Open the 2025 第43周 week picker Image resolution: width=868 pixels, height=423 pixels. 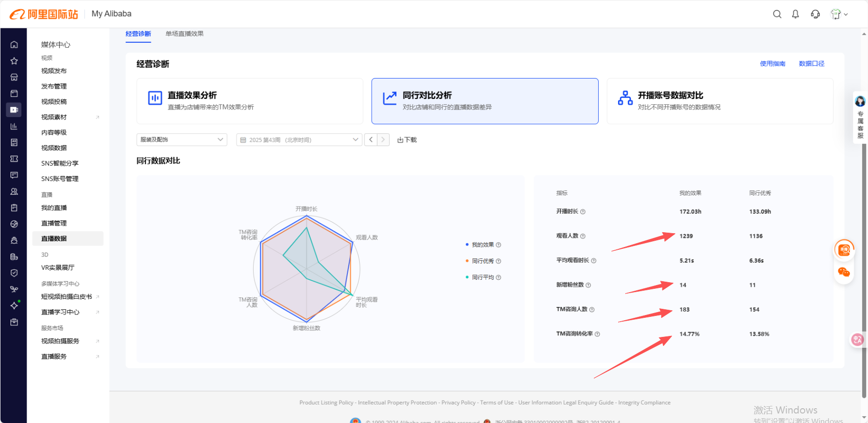coord(299,140)
